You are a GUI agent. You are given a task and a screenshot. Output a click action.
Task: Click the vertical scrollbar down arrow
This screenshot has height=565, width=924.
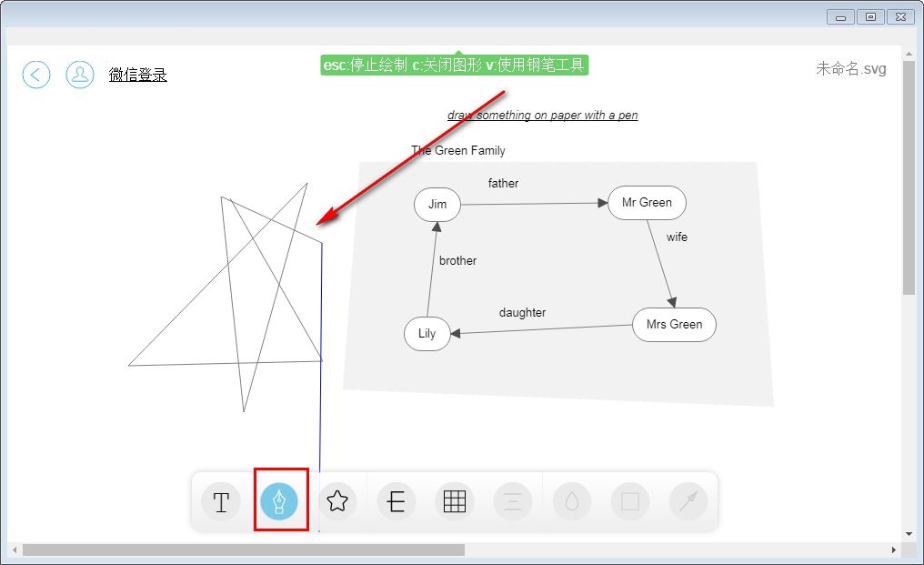click(x=909, y=533)
